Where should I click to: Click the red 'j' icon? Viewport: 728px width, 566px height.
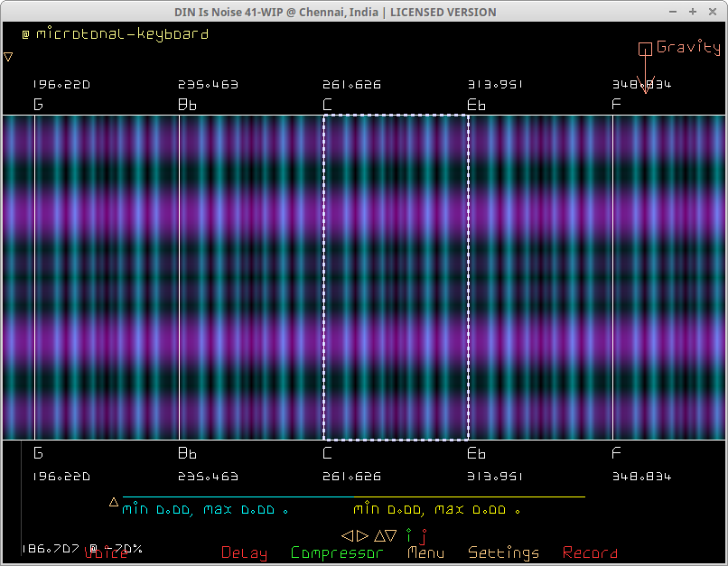click(423, 536)
